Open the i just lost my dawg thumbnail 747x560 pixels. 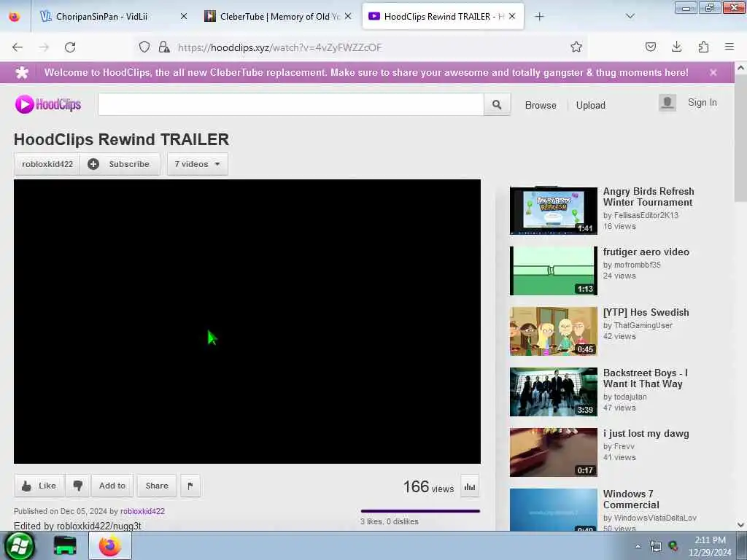click(553, 452)
